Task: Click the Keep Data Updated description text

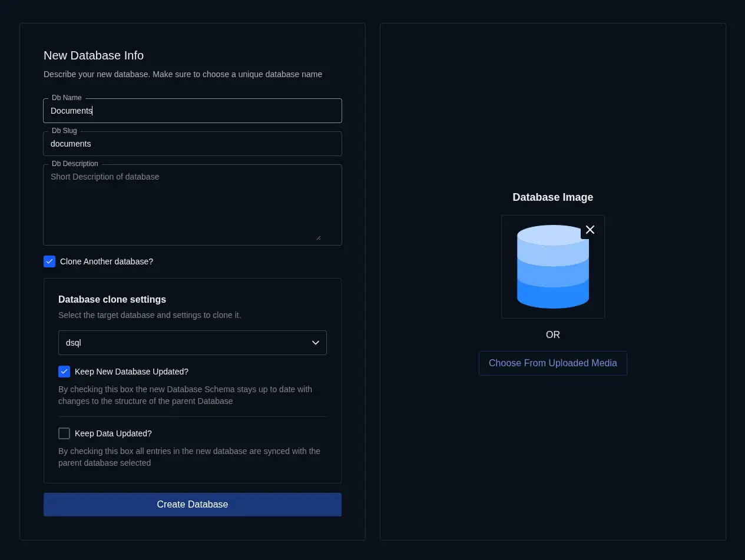Action: 189,457
